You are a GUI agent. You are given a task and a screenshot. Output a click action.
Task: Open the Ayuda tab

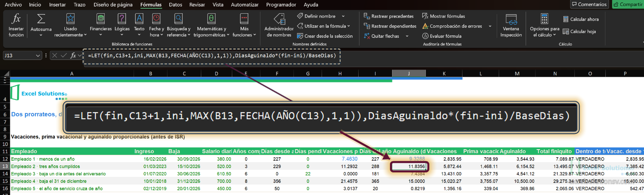311,4
